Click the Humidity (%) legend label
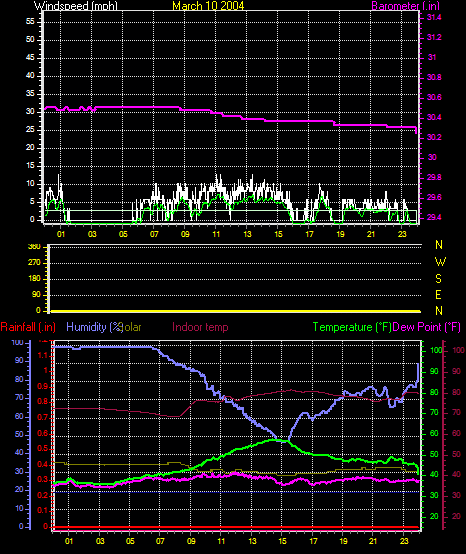 (94, 327)
